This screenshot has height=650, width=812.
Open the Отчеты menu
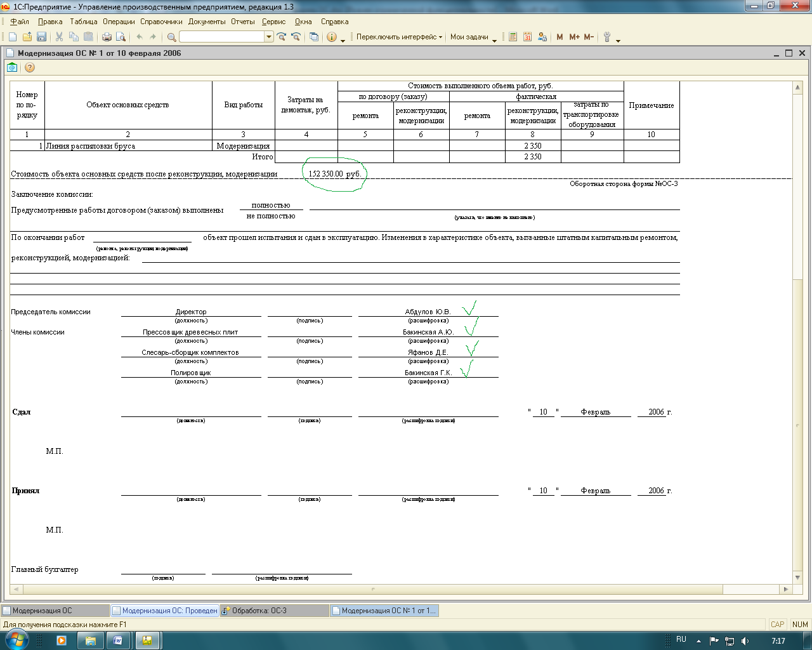click(243, 22)
